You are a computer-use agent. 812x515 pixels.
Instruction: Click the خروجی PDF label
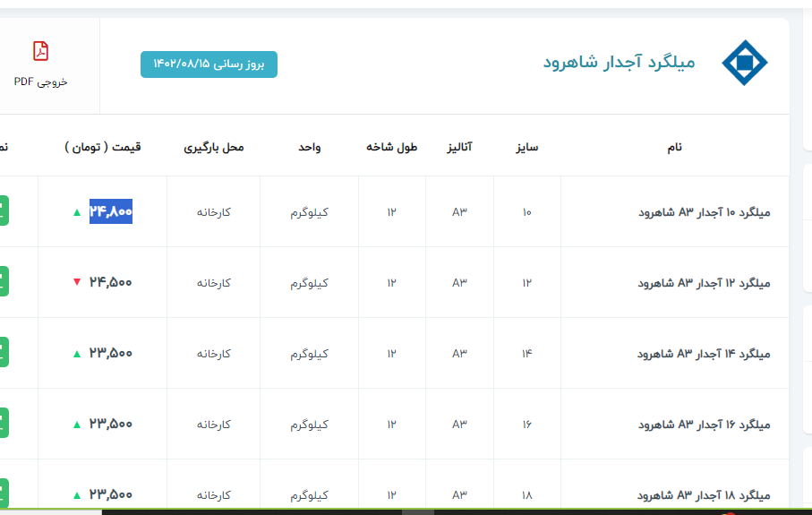[x=40, y=82]
